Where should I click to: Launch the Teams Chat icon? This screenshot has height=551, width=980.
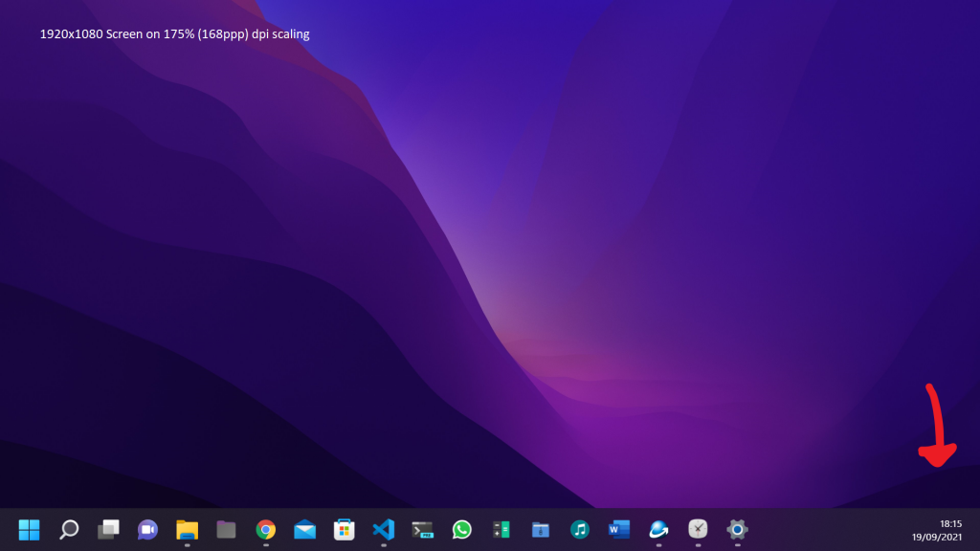[147, 529]
